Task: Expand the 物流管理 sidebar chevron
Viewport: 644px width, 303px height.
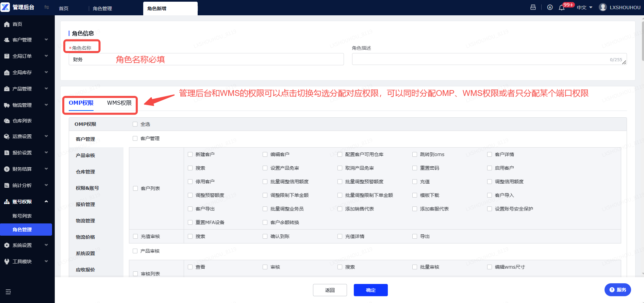Action: (x=46, y=105)
